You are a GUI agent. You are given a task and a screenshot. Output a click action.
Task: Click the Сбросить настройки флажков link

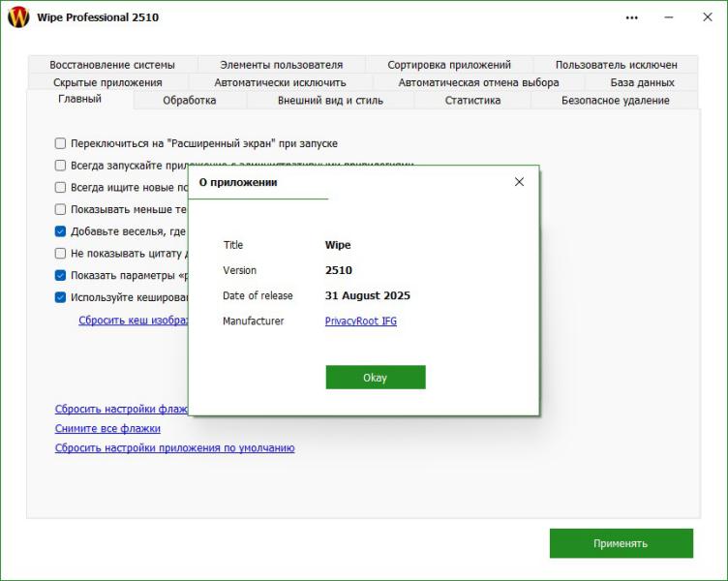pos(121,409)
